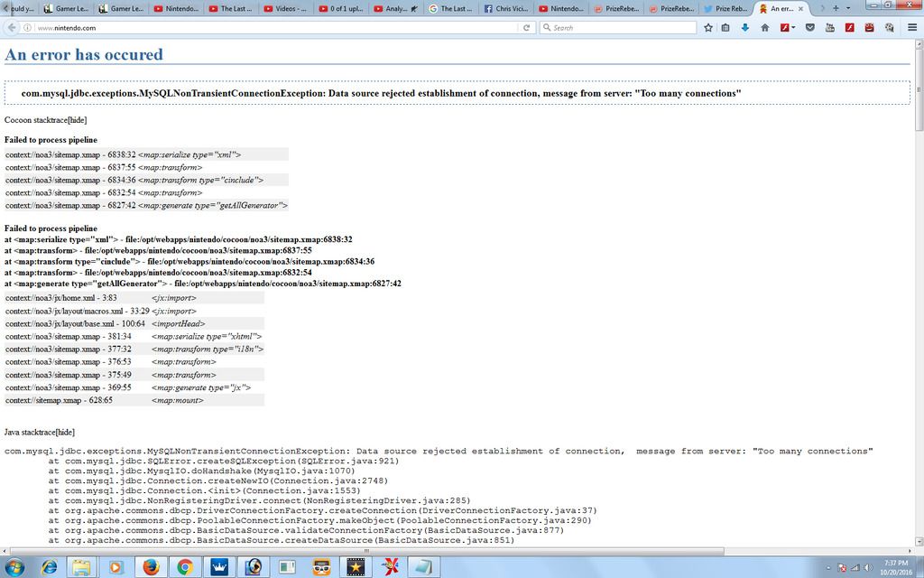
Task: Show bookmarks list icon in toolbar
Action: (x=725, y=28)
